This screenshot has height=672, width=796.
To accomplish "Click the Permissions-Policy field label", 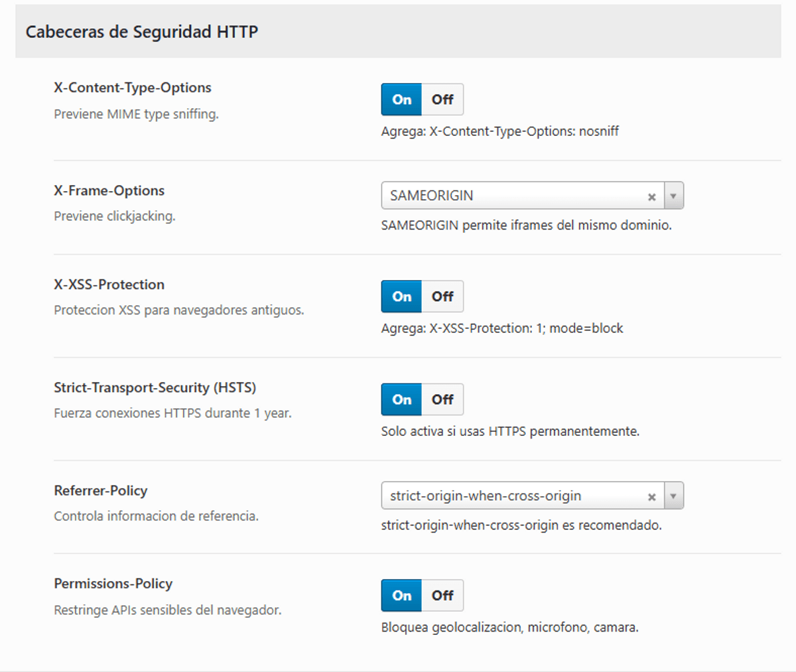I will pos(113,584).
